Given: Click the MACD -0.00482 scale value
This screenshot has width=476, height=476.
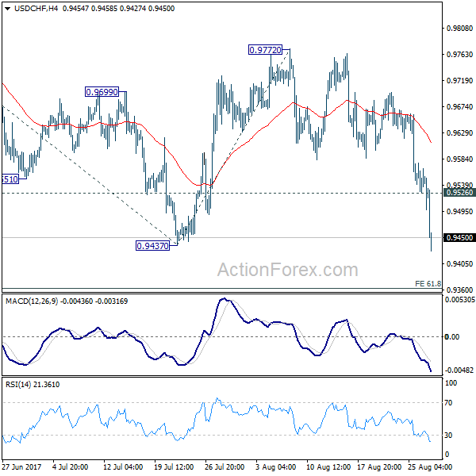Looking at the screenshot, I should pyautogui.click(x=460, y=370).
